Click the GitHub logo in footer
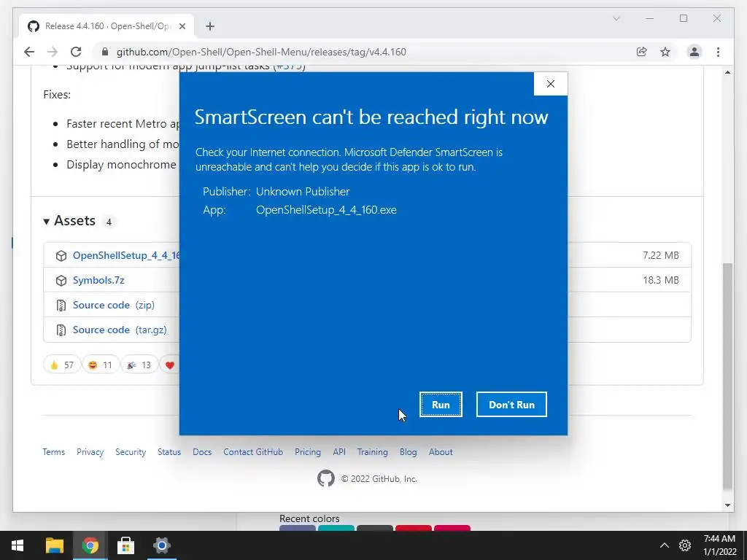The height and width of the screenshot is (560, 747). tap(326, 478)
